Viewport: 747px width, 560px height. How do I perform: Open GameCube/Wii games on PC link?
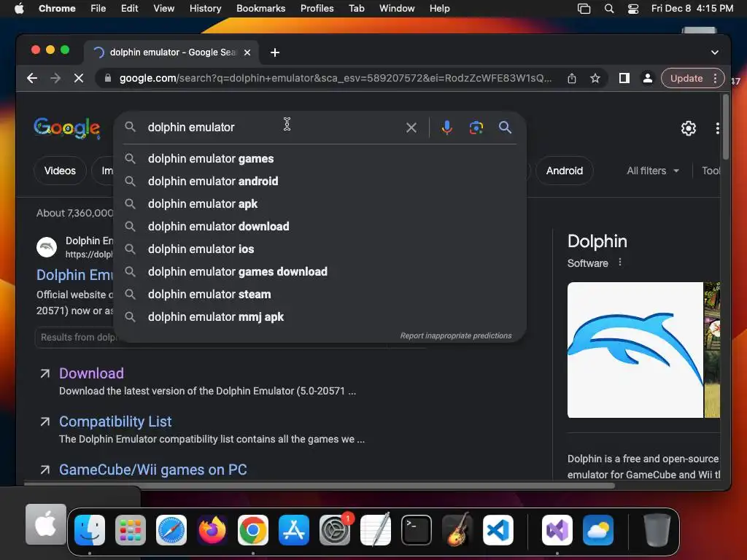[153, 470]
